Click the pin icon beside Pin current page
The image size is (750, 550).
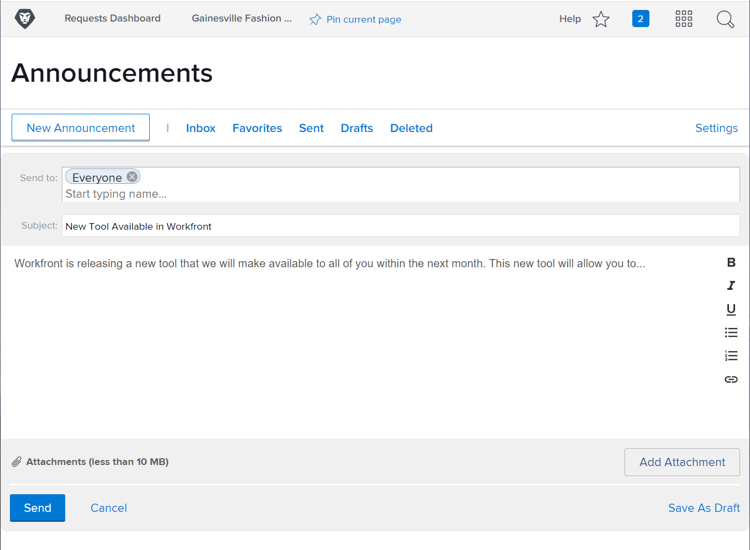tap(315, 20)
